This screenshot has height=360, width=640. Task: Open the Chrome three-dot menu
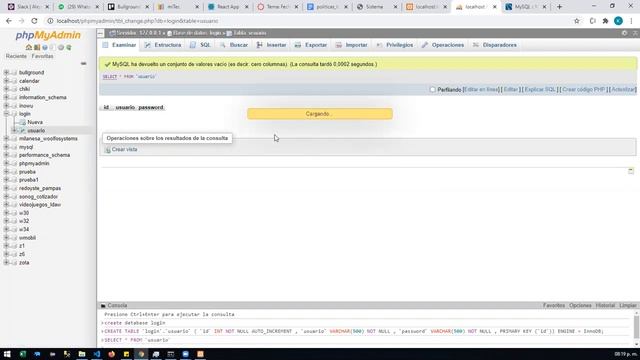(x=631, y=21)
